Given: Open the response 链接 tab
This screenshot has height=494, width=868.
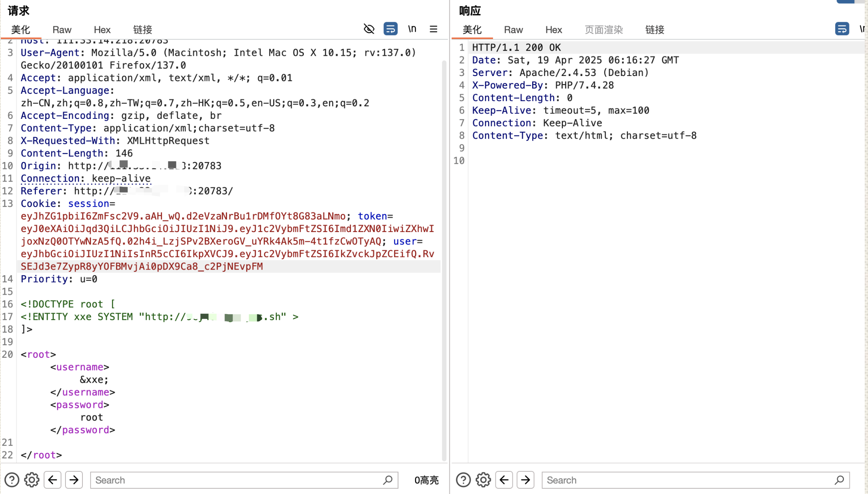Looking at the screenshot, I should pyautogui.click(x=655, y=30).
